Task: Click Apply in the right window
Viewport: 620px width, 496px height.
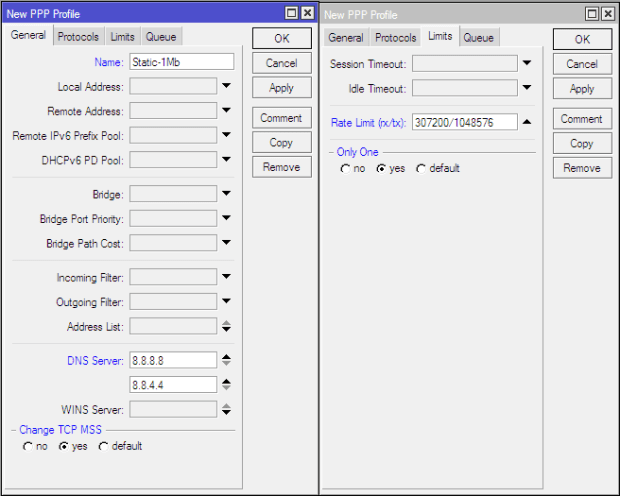Action: 582,89
